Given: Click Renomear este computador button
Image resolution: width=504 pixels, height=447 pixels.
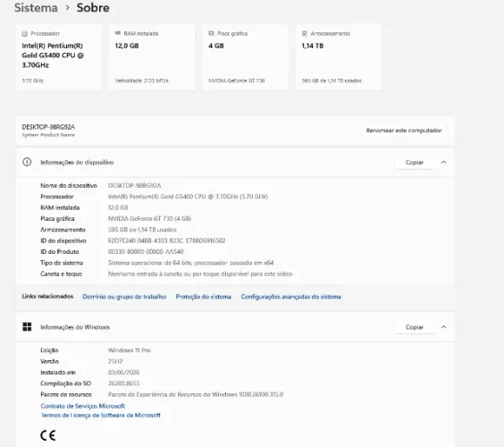Looking at the screenshot, I should 404,131.
